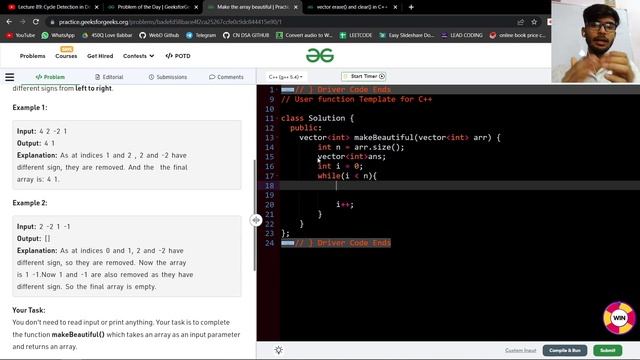Expand the Contests dropdown
Viewport: 640px width, 360px height.
tap(138, 56)
